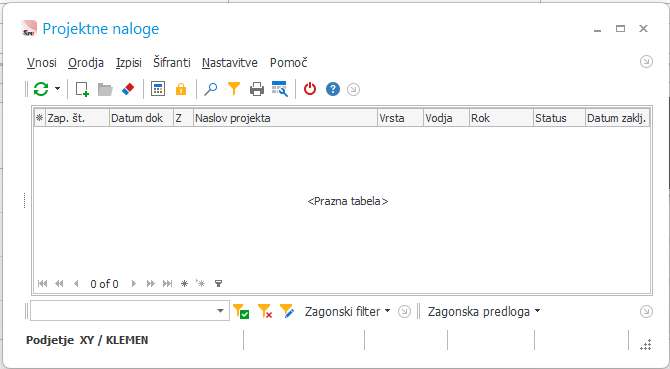Click the navigator goto bookmark icon
The image size is (670, 369).
(200, 284)
